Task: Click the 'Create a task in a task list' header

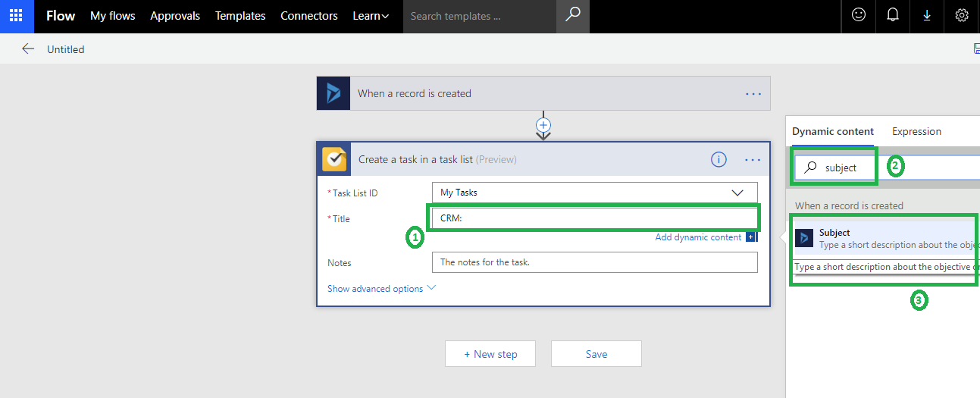Action: (x=543, y=159)
